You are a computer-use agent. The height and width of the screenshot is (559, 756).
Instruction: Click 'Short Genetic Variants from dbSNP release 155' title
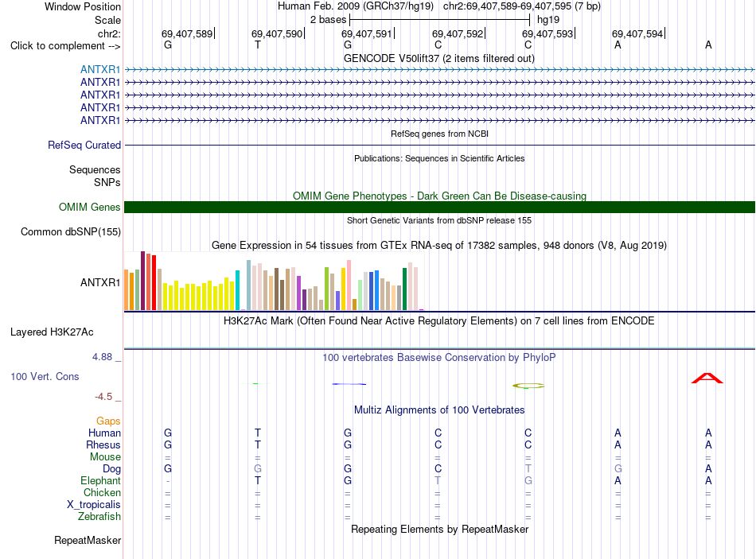tap(439, 220)
